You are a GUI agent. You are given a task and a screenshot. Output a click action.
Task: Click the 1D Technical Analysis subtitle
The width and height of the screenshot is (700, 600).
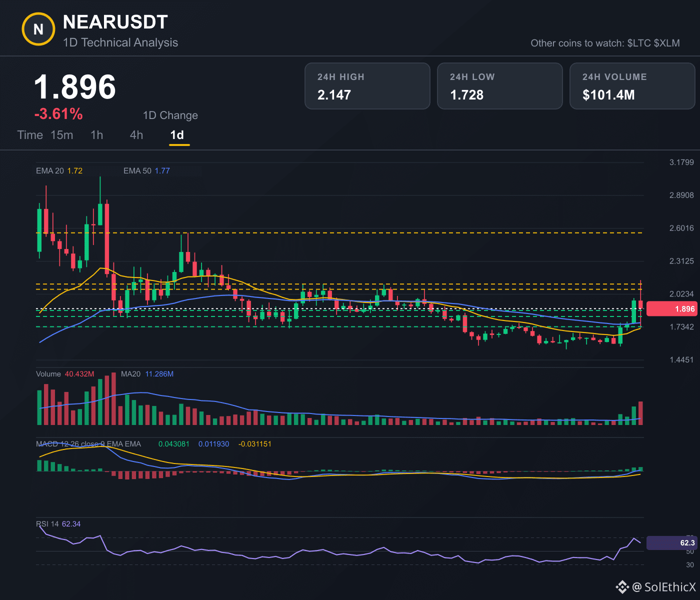pyautogui.click(x=120, y=42)
